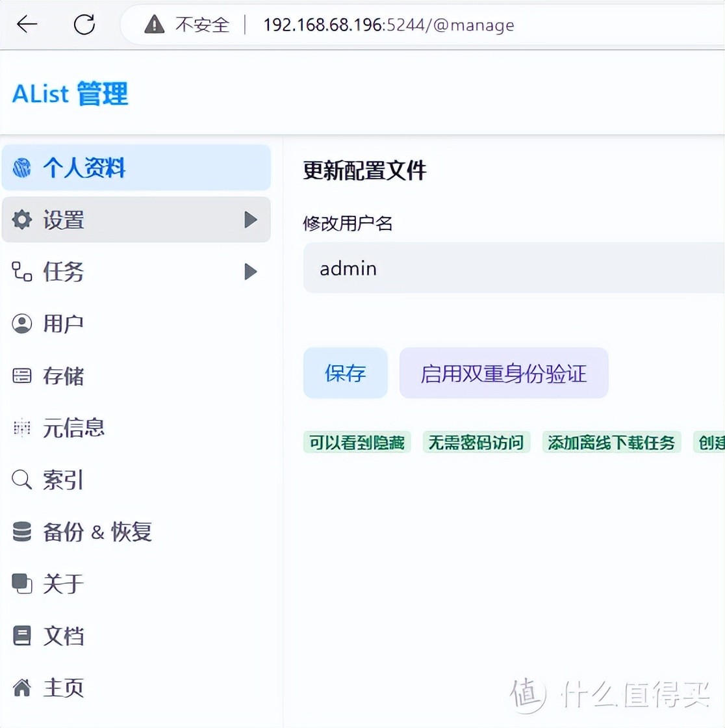Click the 不安全 security label
The width and height of the screenshot is (725, 728).
pos(203,25)
